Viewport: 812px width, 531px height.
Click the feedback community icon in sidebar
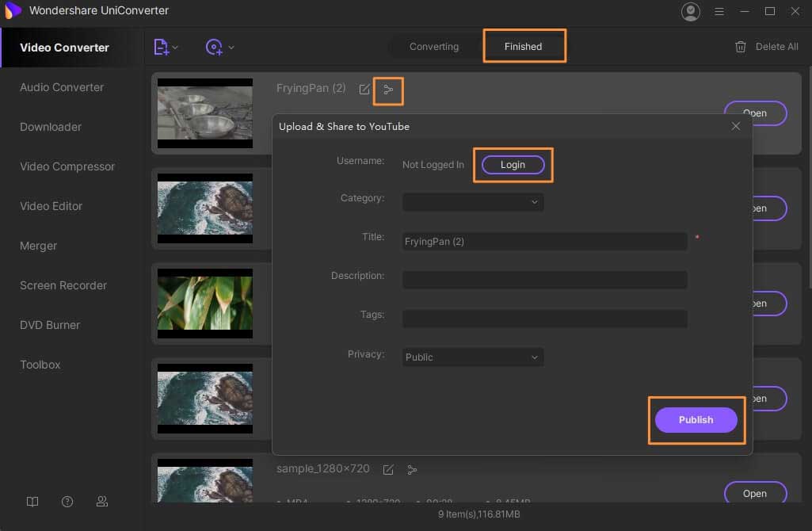(x=102, y=502)
